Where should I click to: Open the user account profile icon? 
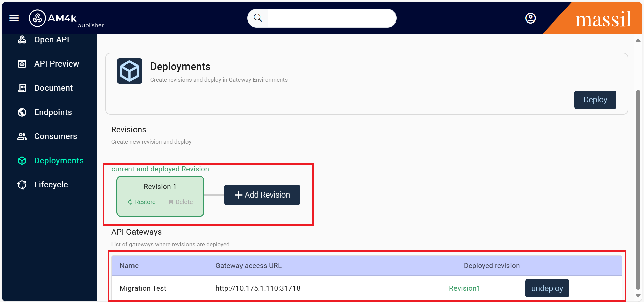point(530,18)
